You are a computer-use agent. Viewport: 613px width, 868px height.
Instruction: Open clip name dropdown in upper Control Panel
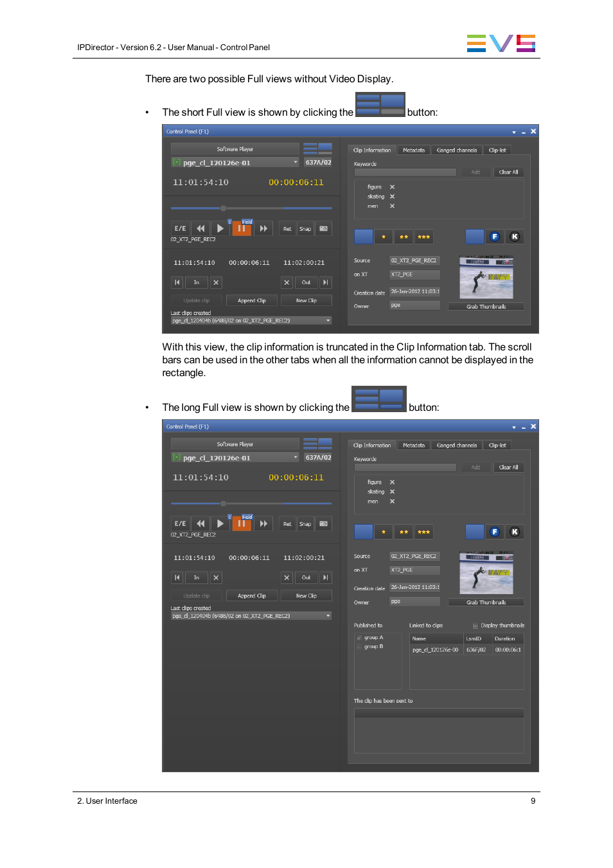(296, 162)
